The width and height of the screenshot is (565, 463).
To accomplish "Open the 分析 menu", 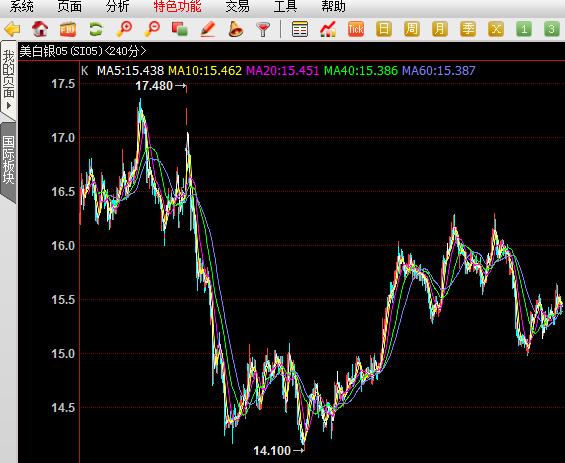I will click(117, 6).
